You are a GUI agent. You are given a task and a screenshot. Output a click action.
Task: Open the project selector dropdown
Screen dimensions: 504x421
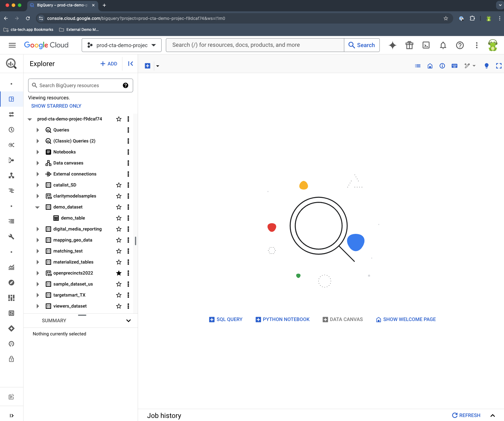point(121,45)
